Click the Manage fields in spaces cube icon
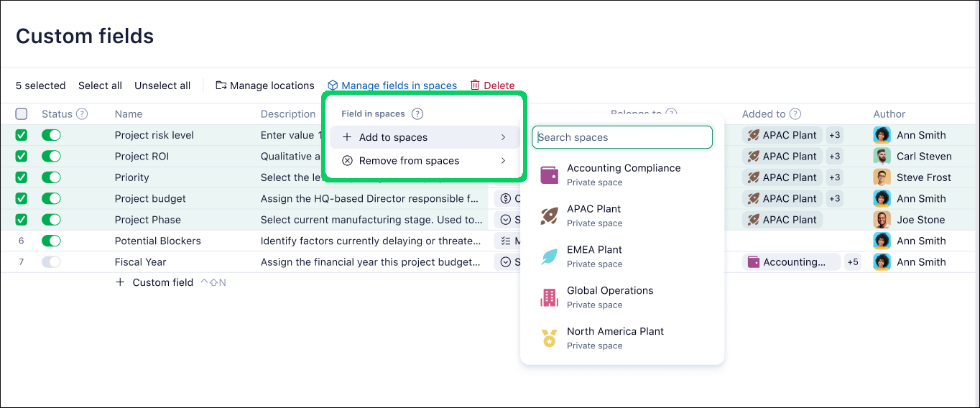This screenshot has width=980, height=408. [x=333, y=85]
